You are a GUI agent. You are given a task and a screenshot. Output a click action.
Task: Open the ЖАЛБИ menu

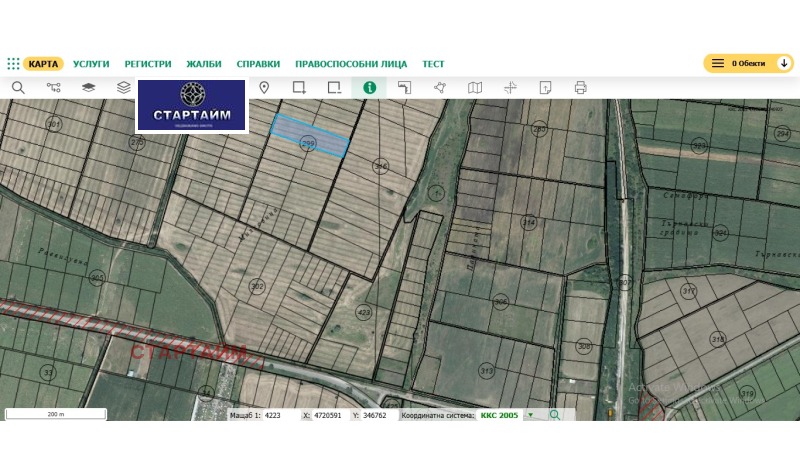204,64
